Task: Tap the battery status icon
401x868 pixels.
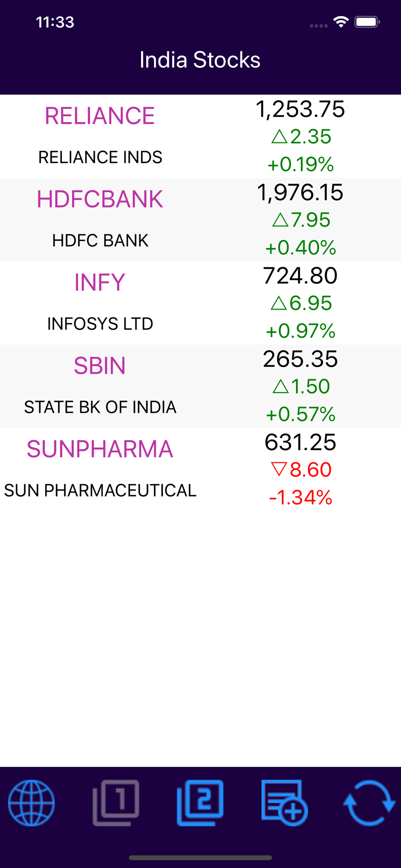Action: coord(367,22)
